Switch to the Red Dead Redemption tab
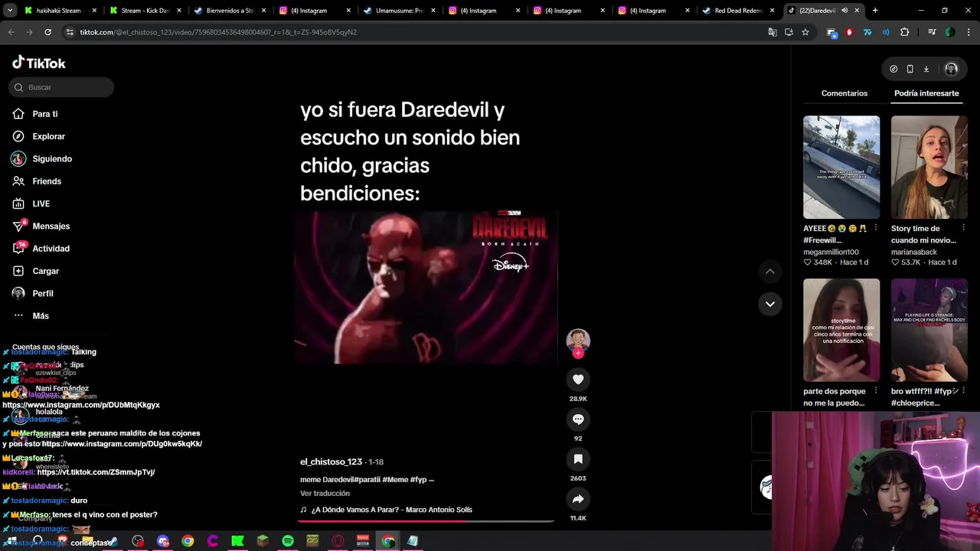 tap(737, 11)
